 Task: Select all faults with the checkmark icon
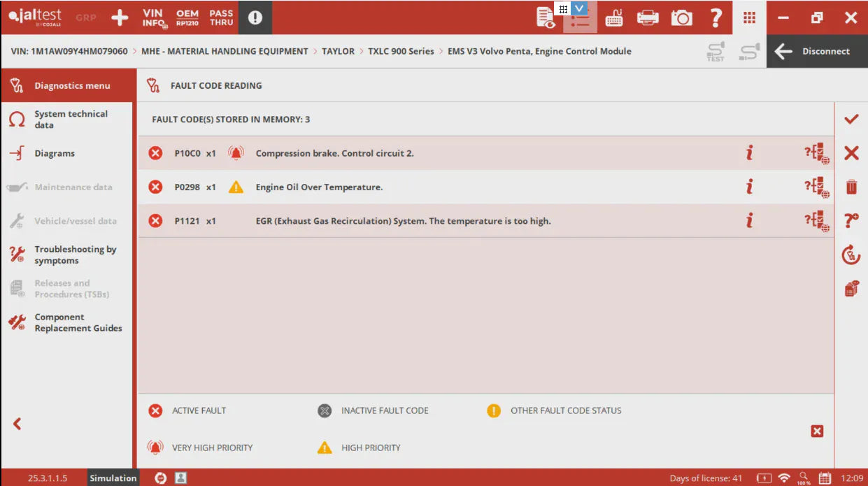(851, 120)
